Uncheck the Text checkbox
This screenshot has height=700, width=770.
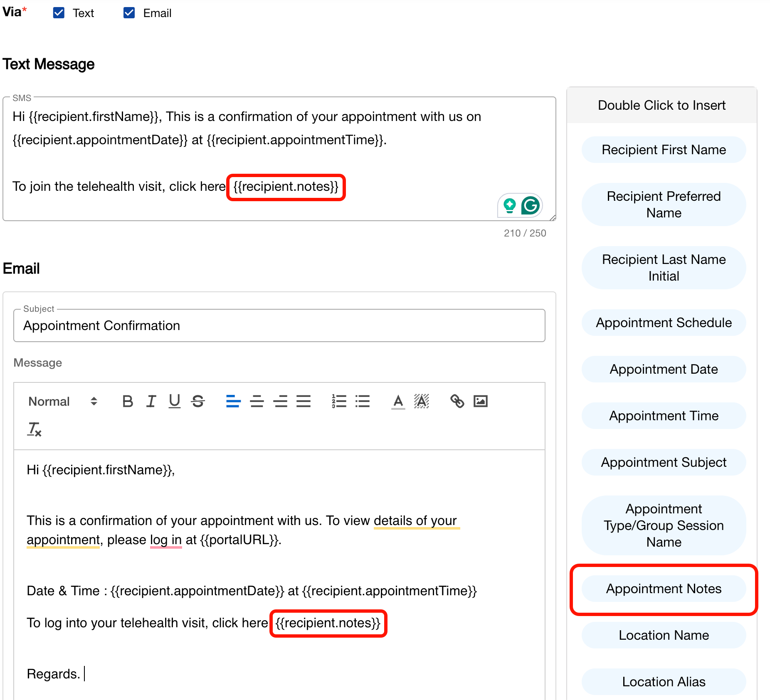(59, 13)
